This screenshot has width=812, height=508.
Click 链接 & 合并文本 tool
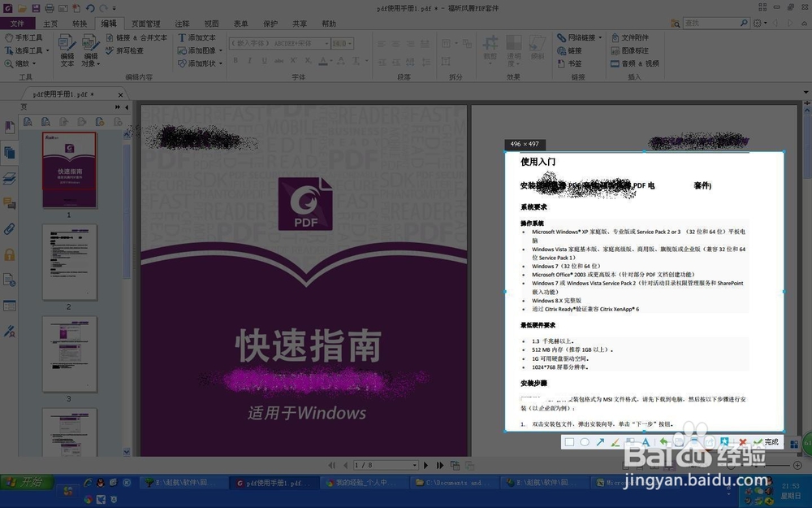[x=136, y=38]
